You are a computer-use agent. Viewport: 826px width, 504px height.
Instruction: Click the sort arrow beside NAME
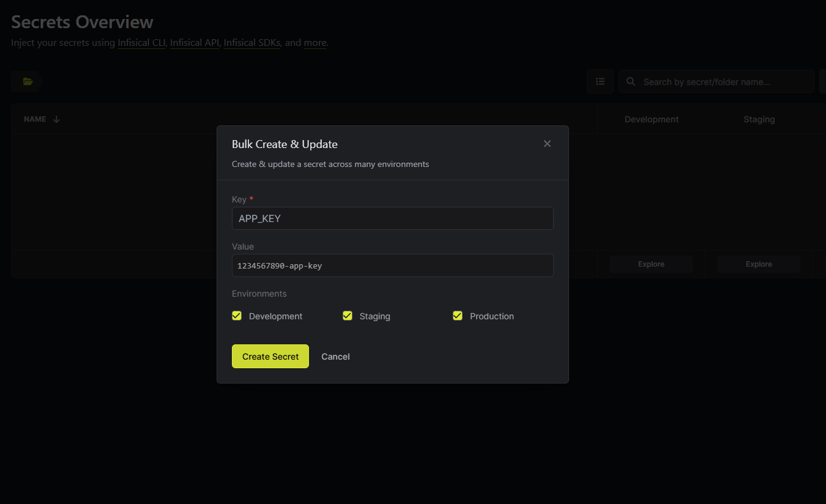56,119
